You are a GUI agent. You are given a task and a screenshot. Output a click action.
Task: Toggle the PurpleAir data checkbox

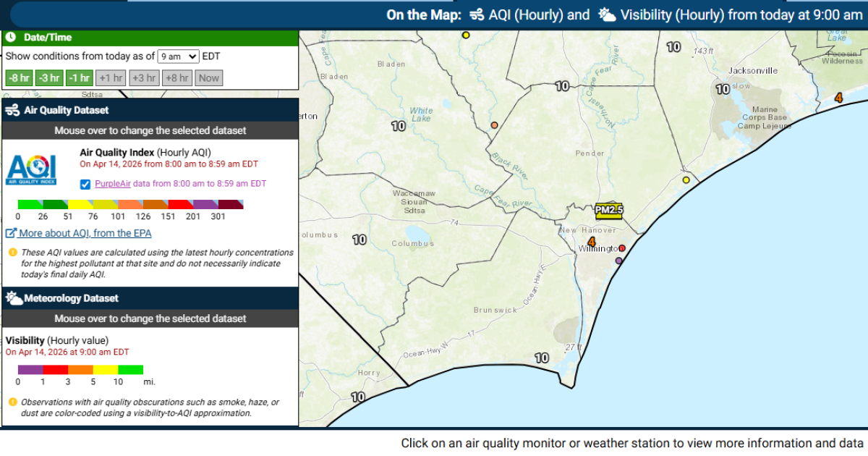85,183
